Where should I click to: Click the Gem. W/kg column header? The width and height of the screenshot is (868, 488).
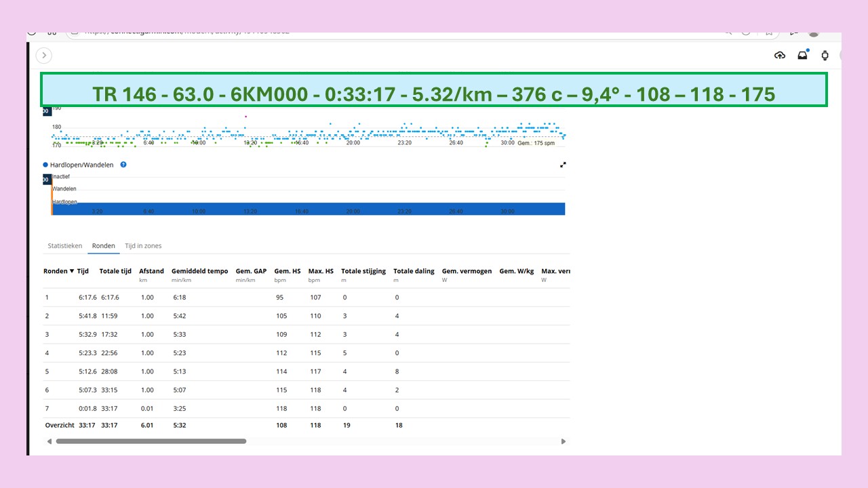pyautogui.click(x=517, y=271)
